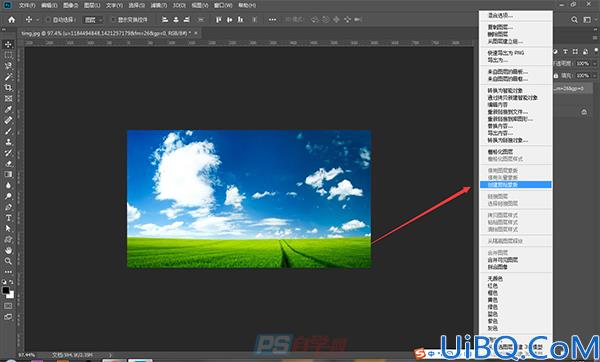
Task: Expand the status bar info arrow
Action: point(111,355)
